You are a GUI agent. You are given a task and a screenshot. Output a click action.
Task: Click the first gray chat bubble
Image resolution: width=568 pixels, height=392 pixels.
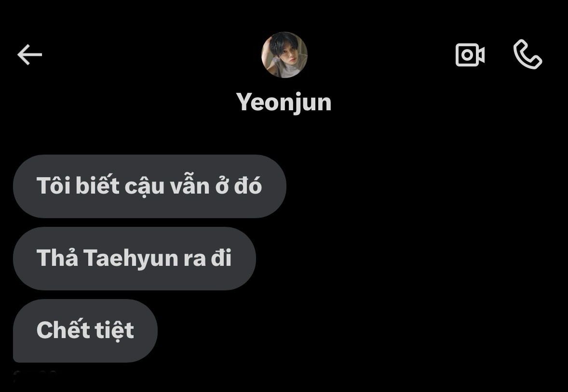pos(149,186)
